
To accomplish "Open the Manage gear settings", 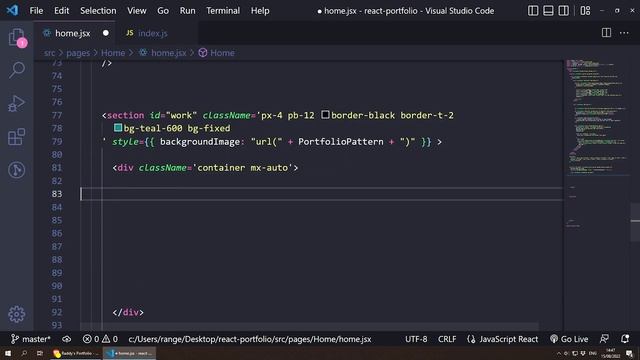I will click(x=16, y=314).
